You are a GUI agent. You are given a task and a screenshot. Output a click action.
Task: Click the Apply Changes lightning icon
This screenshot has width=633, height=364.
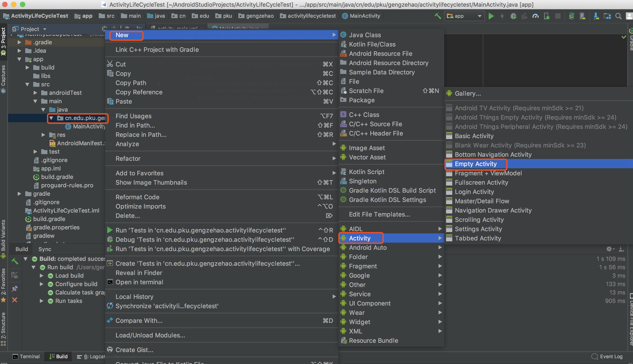coord(502,16)
